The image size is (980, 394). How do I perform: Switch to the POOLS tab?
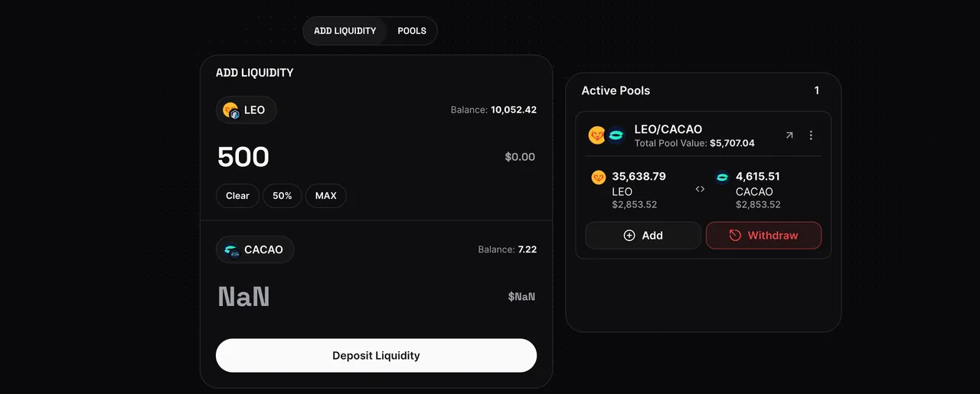pos(412,31)
